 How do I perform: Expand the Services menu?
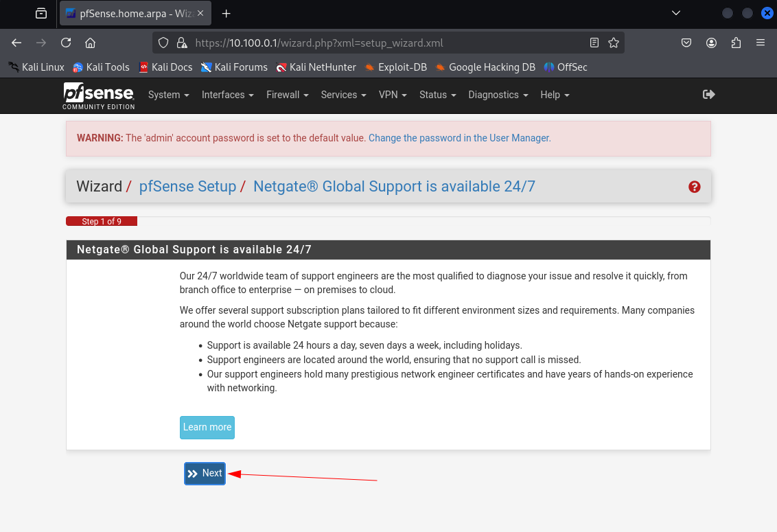pos(343,95)
